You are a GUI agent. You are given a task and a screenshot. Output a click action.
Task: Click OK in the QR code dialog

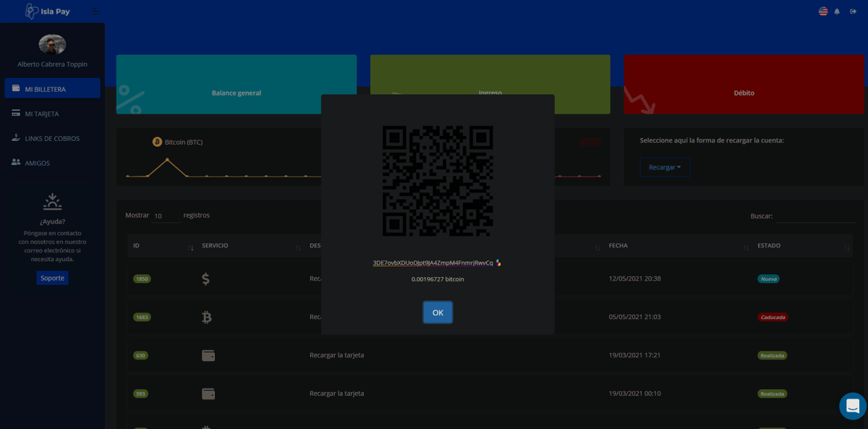point(438,313)
